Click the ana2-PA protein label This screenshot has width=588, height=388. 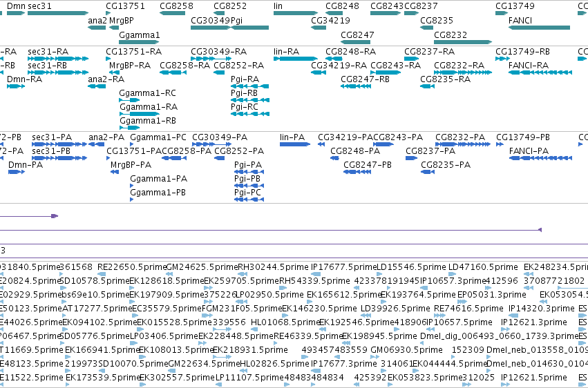pyautogui.click(x=106, y=137)
